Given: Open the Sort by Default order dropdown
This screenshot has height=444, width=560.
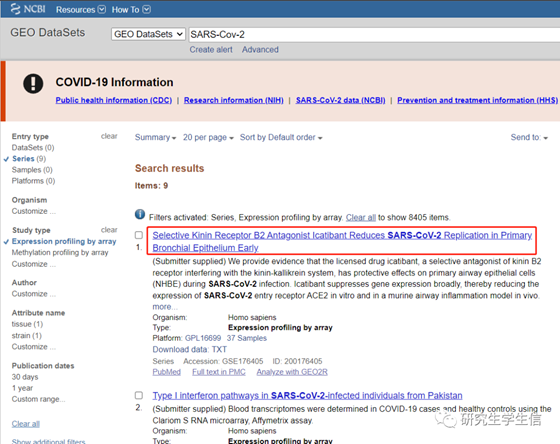Looking at the screenshot, I should [x=281, y=138].
